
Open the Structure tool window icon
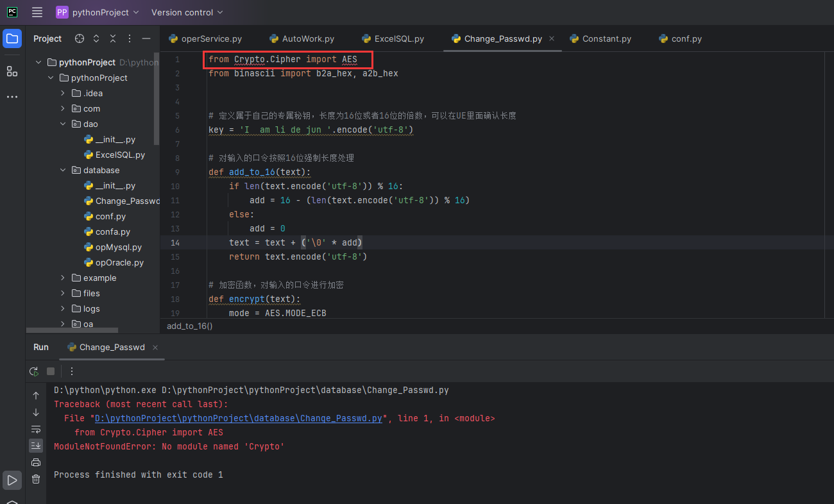[12, 71]
